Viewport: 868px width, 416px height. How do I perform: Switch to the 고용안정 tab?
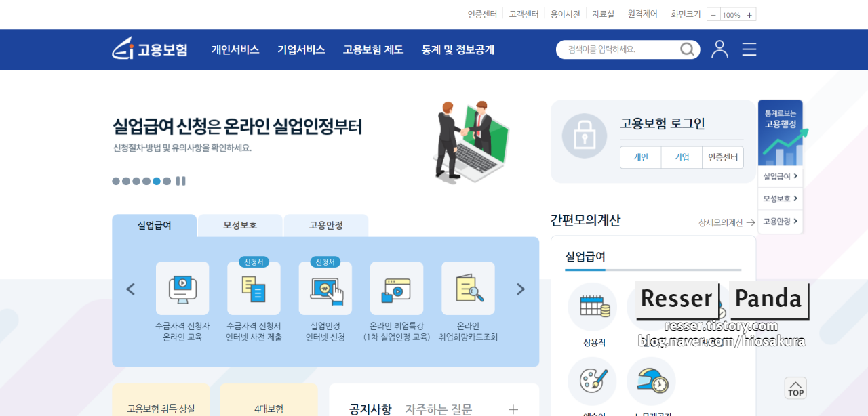[326, 226]
